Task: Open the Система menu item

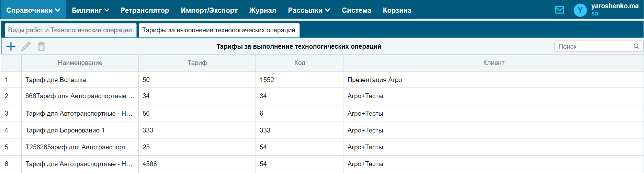Action: tap(357, 10)
